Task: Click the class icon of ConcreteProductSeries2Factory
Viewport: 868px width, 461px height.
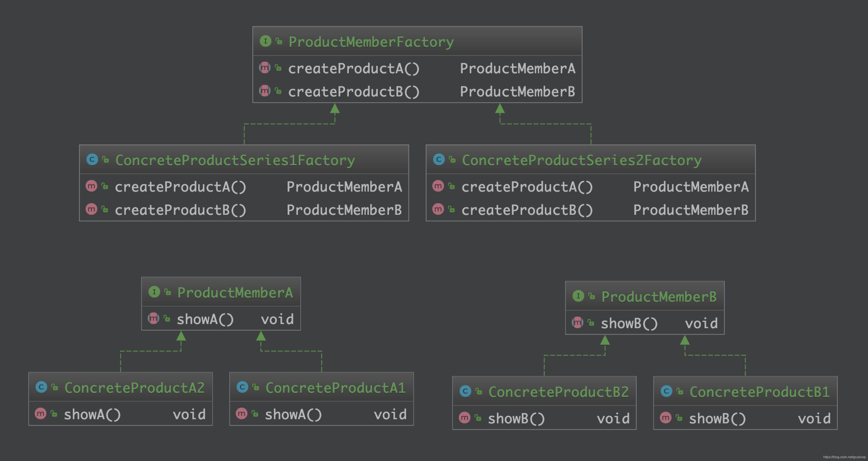Action: point(439,159)
